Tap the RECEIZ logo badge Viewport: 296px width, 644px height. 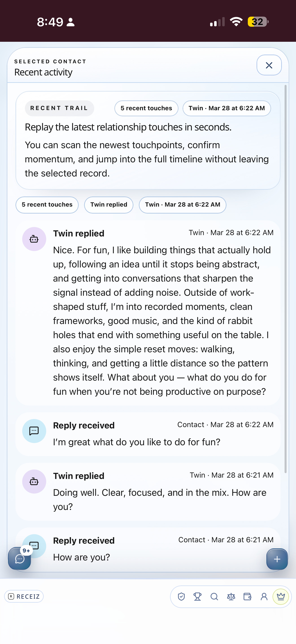pyautogui.click(x=24, y=596)
